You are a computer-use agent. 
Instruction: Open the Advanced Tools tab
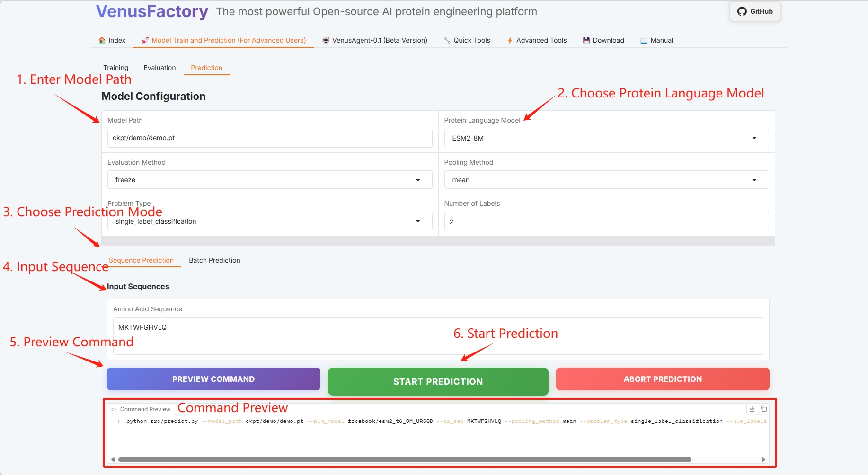pos(537,40)
